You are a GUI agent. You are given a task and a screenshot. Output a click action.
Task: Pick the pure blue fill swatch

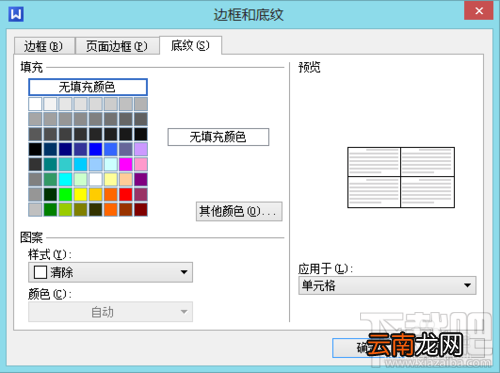point(95,149)
